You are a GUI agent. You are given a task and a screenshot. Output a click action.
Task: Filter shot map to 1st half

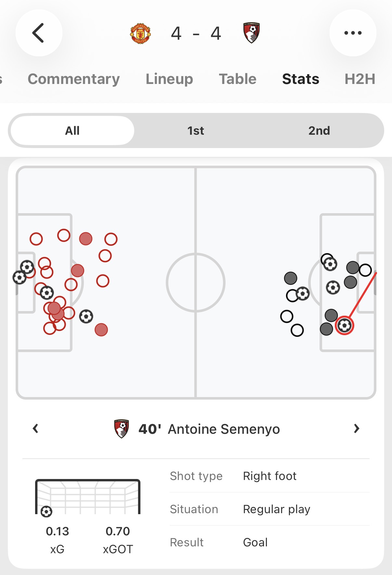(196, 130)
